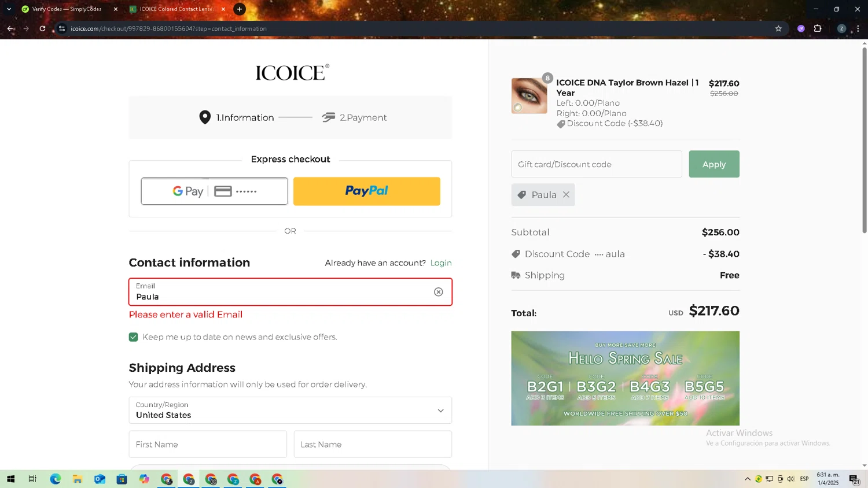Click the ICOICE DNA Taylor Brown Hazel title
868x488 pixels.
tap(628, 88)
